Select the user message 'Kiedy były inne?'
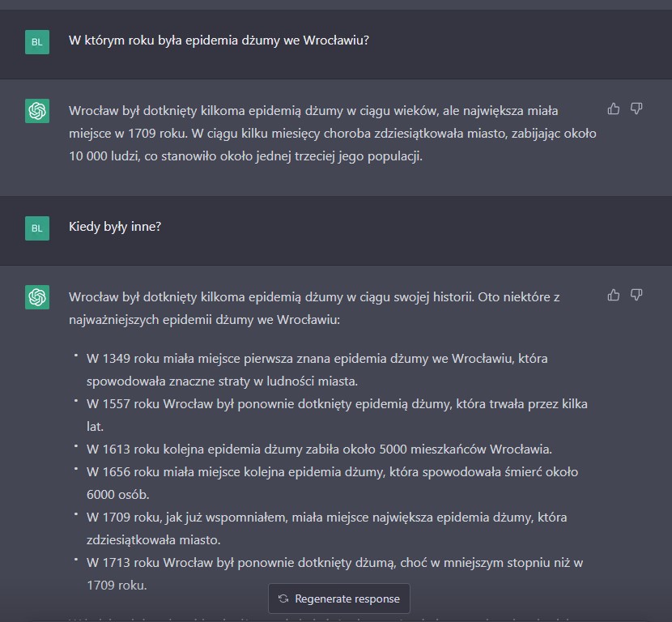This screenshot has width=672, height=622. 115,226
